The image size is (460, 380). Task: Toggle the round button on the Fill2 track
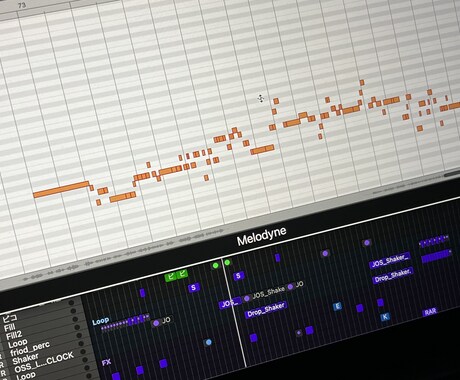pos(75,319)
